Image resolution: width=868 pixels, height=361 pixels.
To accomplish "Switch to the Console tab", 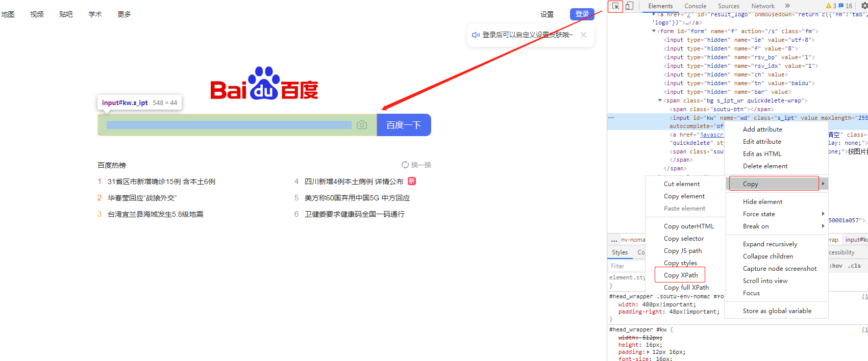I will tap(695, 6).
